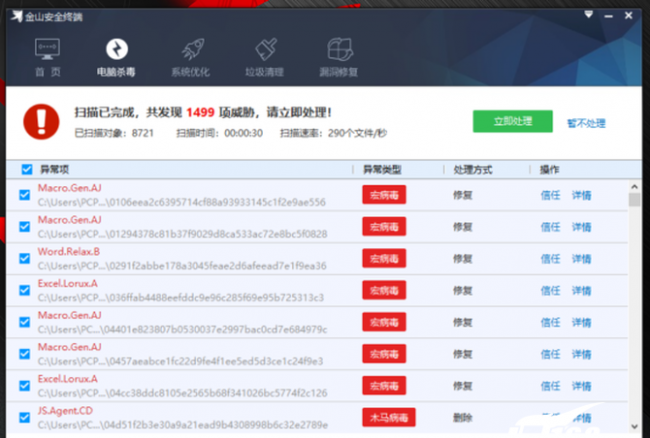Uncheck the Excel.Lorux.A 04cc38dd row checkbox
The height and width of the screenshot is (438, 650).
24,386
